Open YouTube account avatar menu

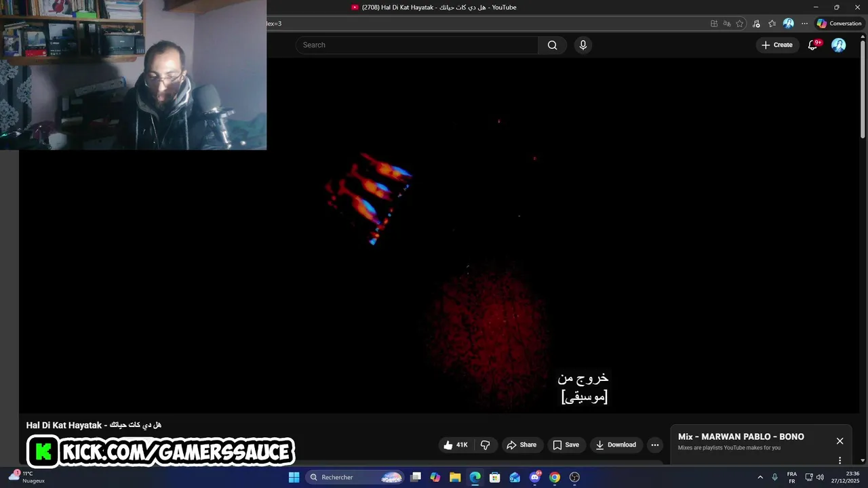839,45
